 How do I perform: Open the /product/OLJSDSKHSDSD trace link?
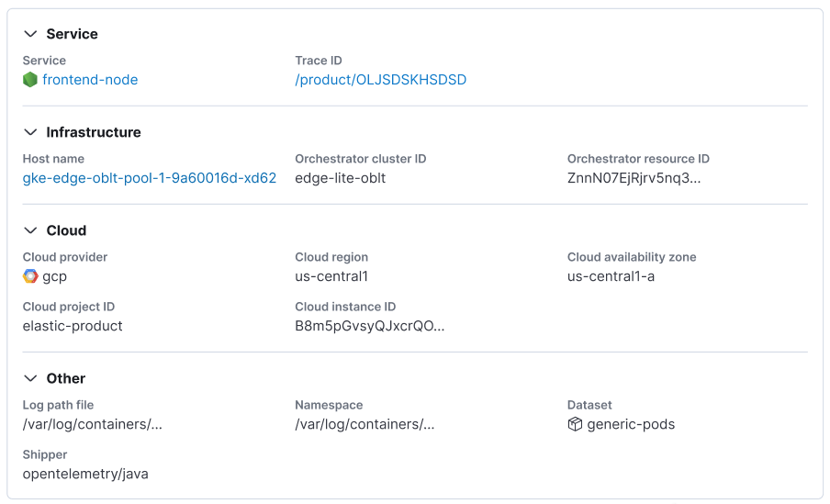tap(381, 80)
